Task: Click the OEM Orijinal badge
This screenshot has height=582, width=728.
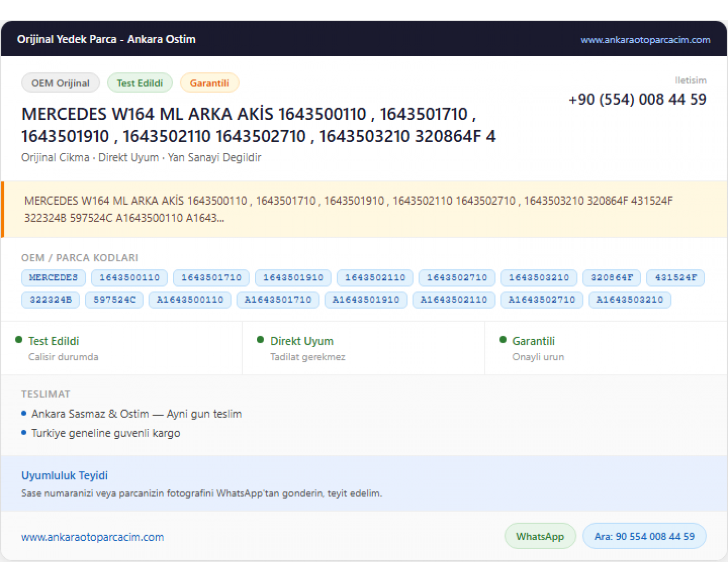Action: [61, 83]
